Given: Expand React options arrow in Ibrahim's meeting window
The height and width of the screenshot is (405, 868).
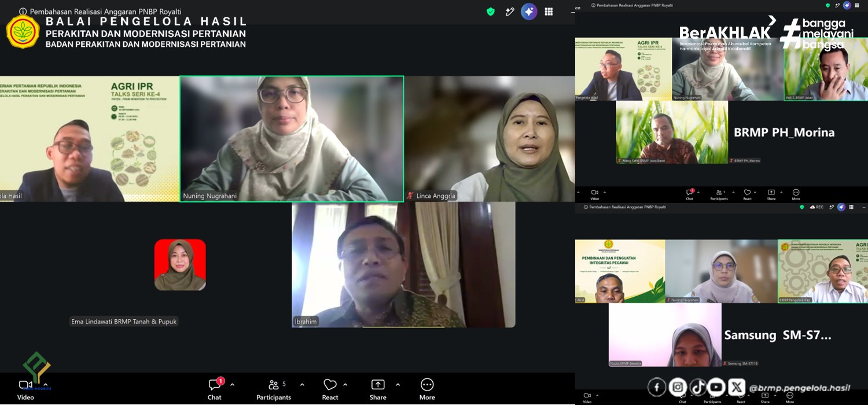Looking at the screenshot, I should tap(345, 385).
